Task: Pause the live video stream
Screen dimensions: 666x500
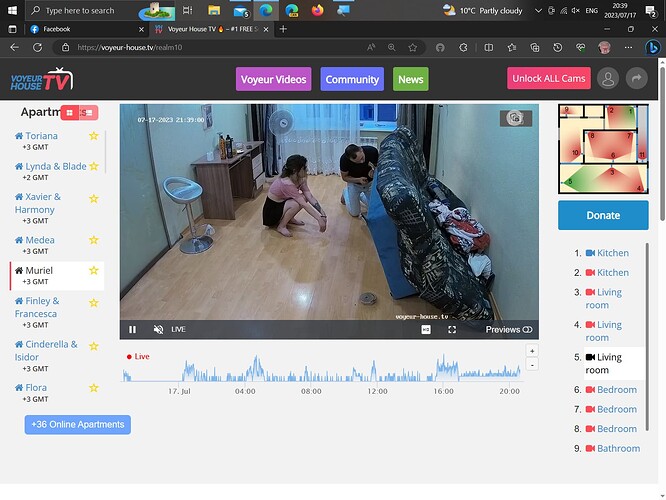Action: point(132,330)
